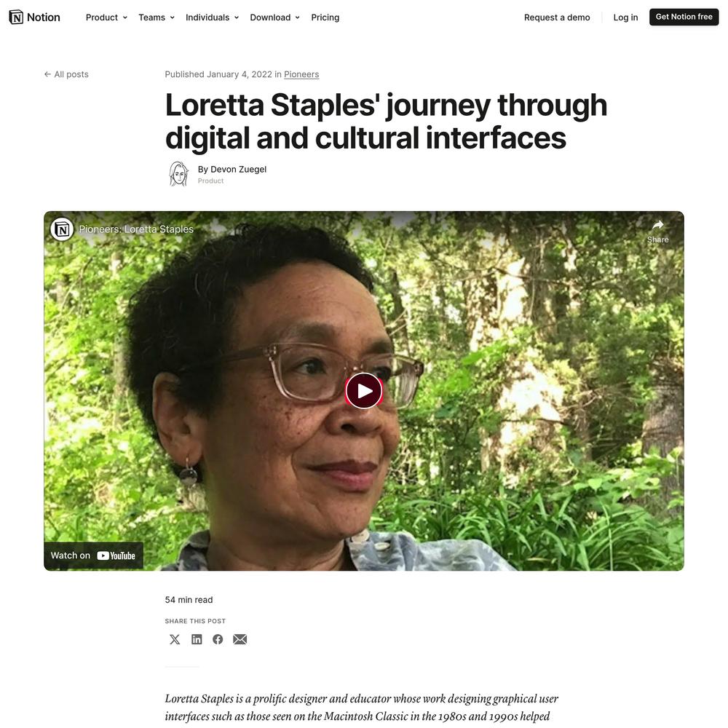Open the Pioneers category link
Image resolution: width=728 pixels, height=728 pixels.
(x=301, y=74)
